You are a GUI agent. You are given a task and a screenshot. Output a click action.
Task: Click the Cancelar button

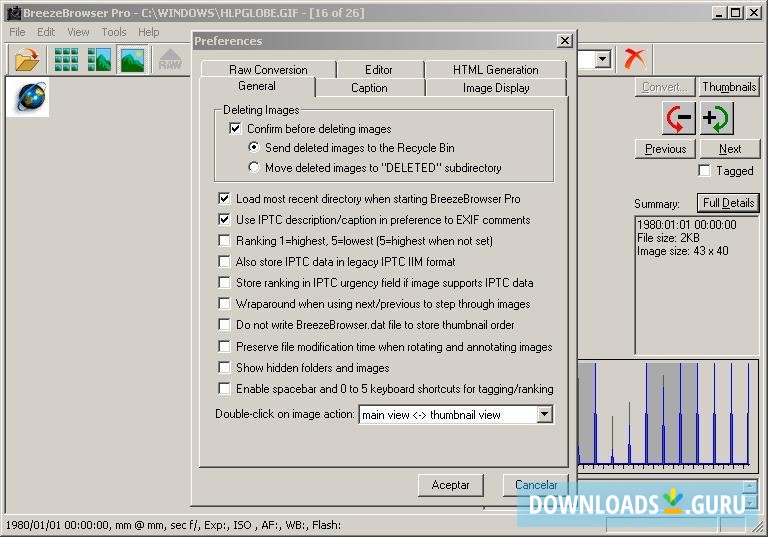[536, 485]
